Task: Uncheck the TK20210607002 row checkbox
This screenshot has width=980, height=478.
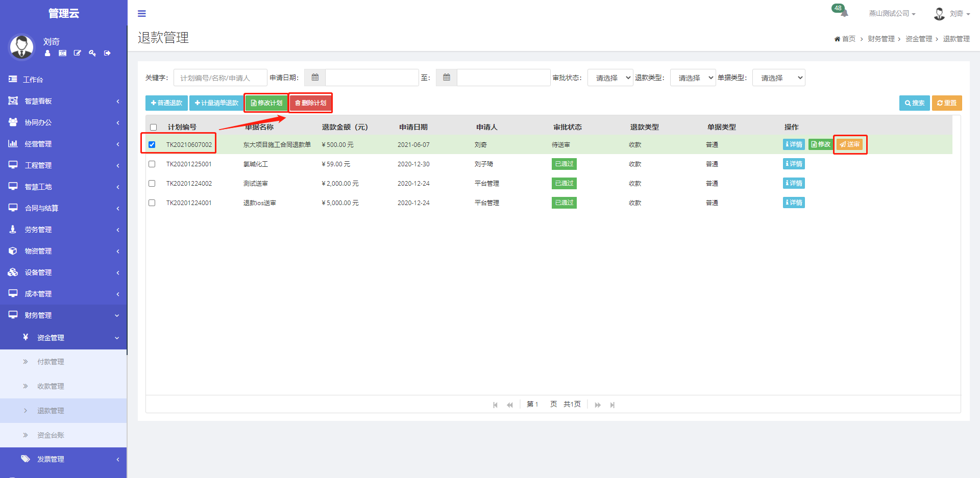Action: (152, 144)
